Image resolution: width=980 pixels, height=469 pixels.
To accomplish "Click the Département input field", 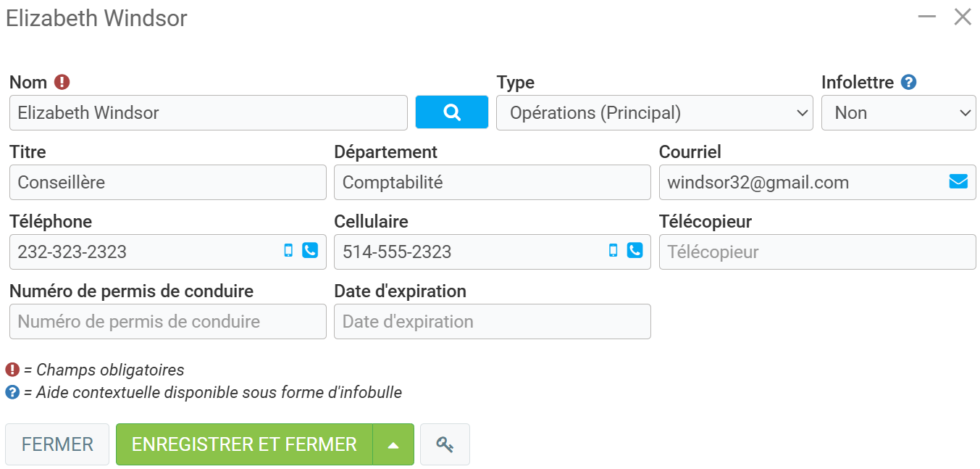I will [492, 183].
